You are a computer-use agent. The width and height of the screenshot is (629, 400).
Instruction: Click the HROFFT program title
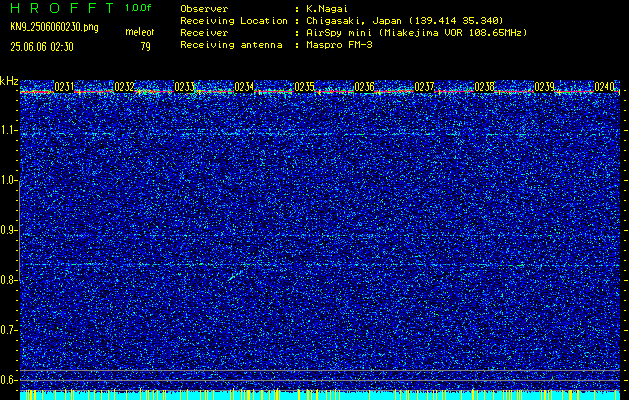62,8
